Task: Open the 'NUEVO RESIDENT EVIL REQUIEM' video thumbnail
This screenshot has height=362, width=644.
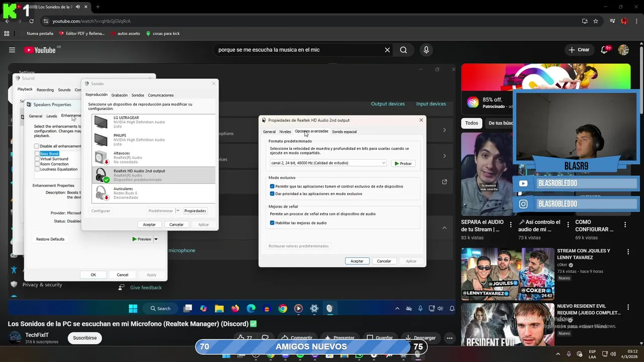Action: click(508, 324)
